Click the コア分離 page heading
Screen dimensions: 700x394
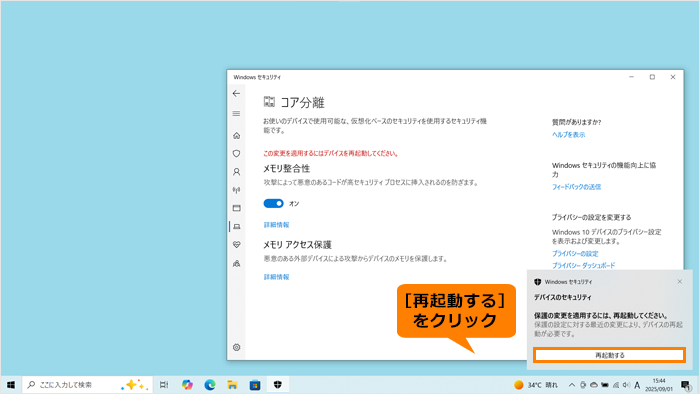click(302, 103)
